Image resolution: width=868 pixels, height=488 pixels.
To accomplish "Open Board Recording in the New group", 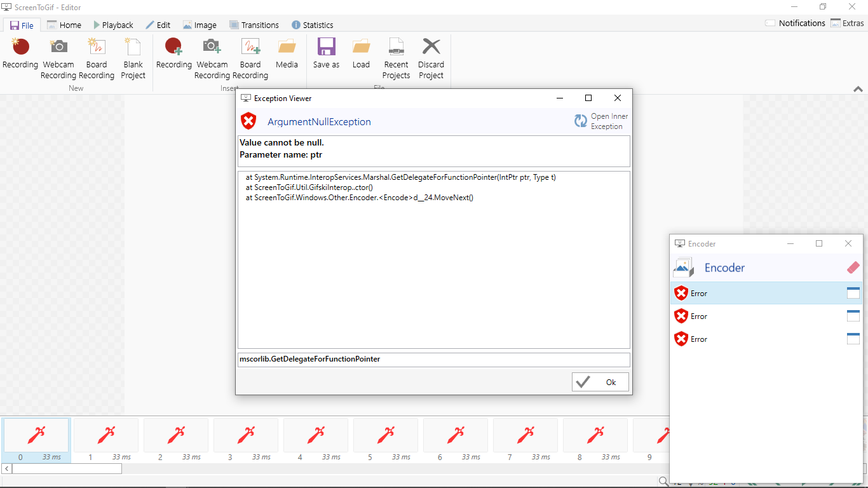I will pyautogui.click(x=97, y=58).
